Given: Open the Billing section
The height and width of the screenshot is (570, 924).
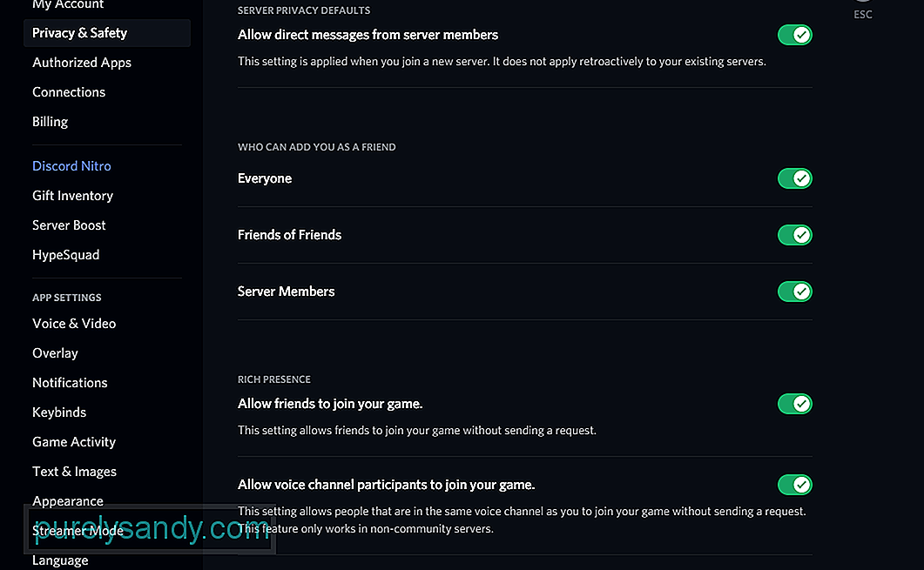Looking at the screenshot, I should (x=51, y=121).
